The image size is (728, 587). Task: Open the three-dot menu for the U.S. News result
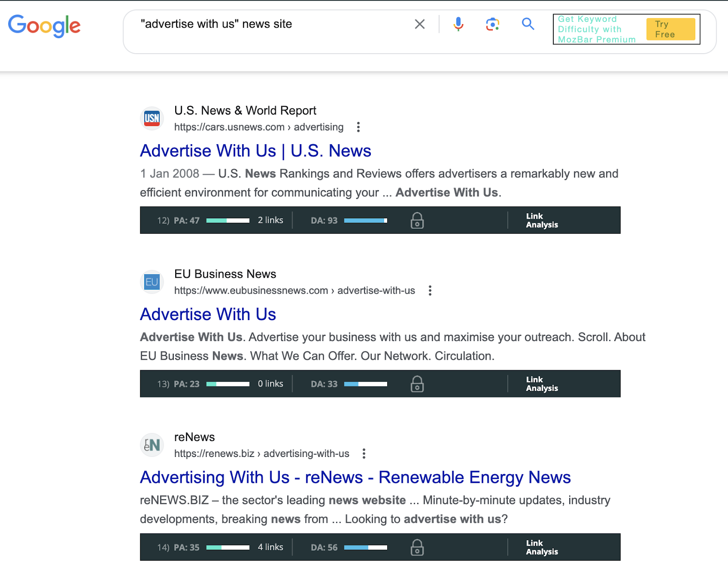[x=359, y=127]
